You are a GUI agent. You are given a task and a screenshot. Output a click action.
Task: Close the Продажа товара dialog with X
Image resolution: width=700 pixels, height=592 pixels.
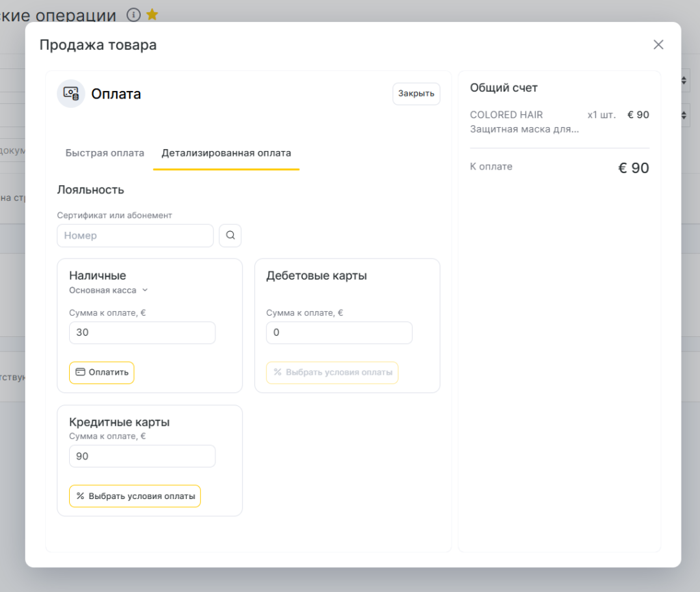[x=658, y=44]
